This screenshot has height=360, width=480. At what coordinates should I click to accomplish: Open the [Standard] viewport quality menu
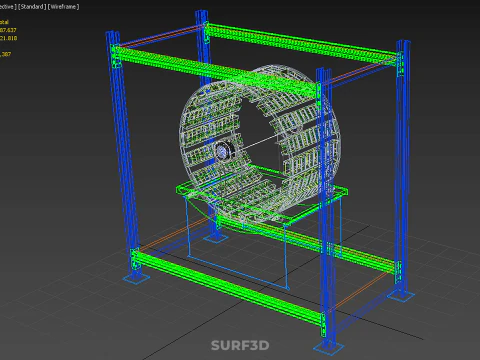(32, 7)
